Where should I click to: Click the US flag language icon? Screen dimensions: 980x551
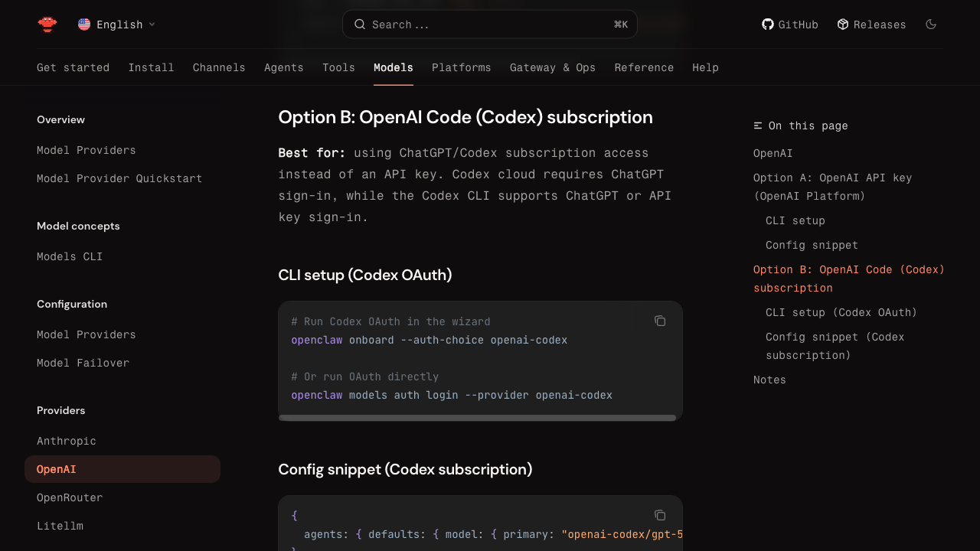[x=84, y=24]
